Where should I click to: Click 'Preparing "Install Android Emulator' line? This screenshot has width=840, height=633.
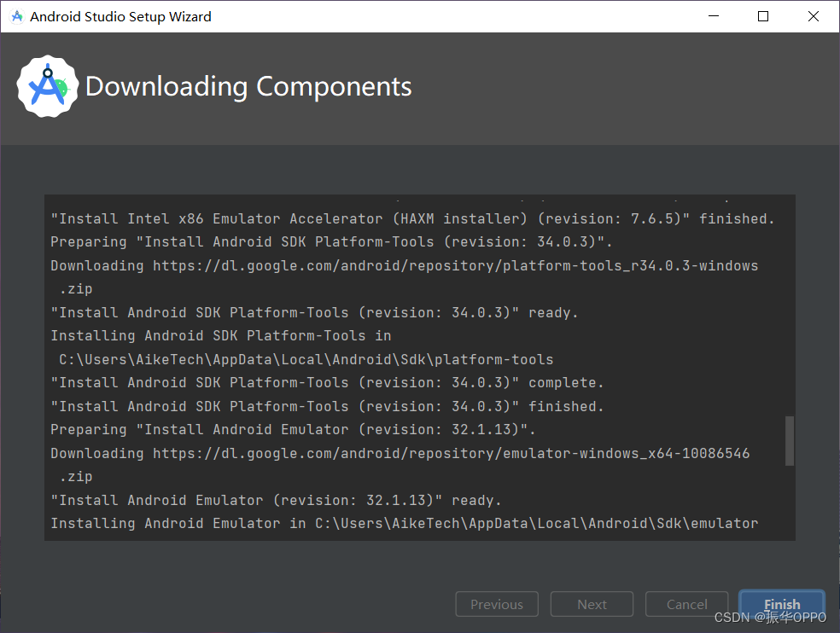[x=293, y=429]
